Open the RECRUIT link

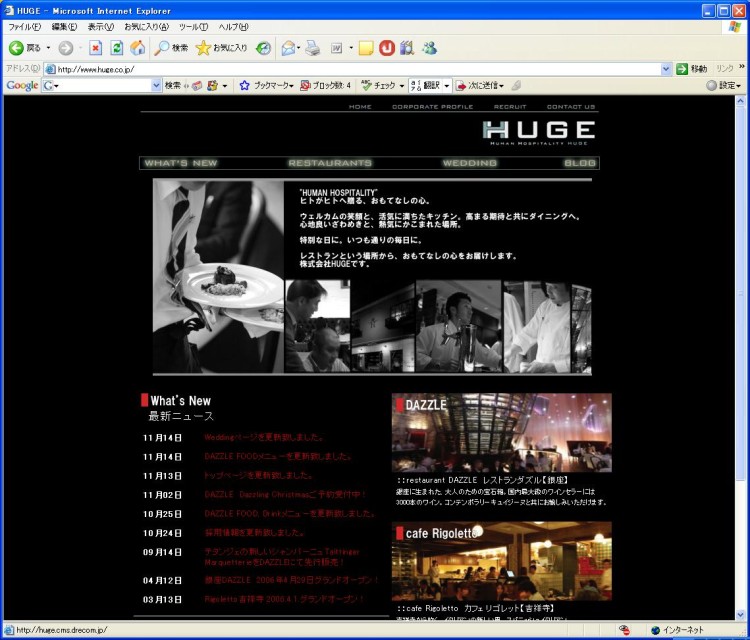510,107
